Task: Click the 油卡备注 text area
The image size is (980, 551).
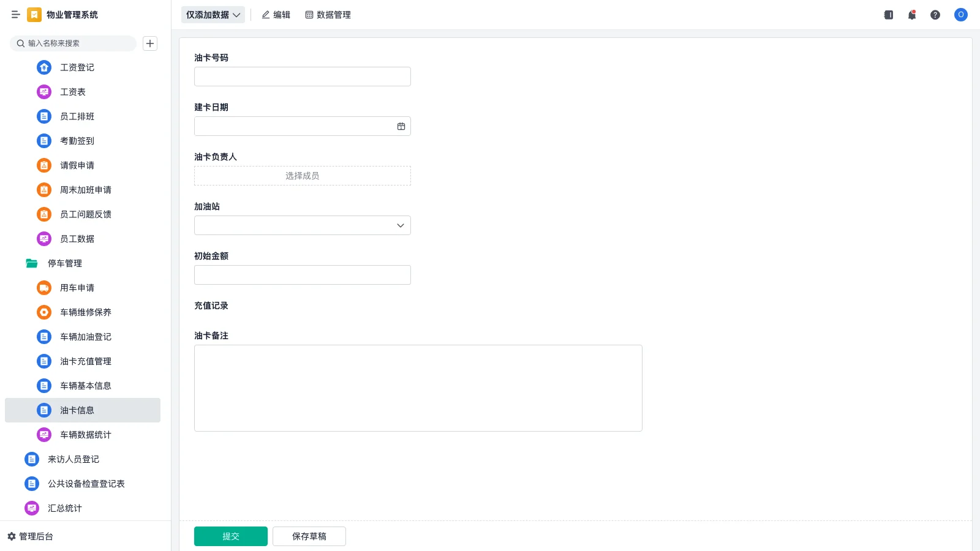Action: 418,388
